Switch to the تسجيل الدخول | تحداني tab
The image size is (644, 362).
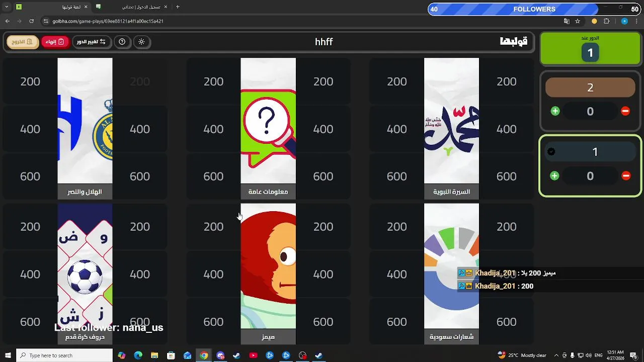click(132, 7)
